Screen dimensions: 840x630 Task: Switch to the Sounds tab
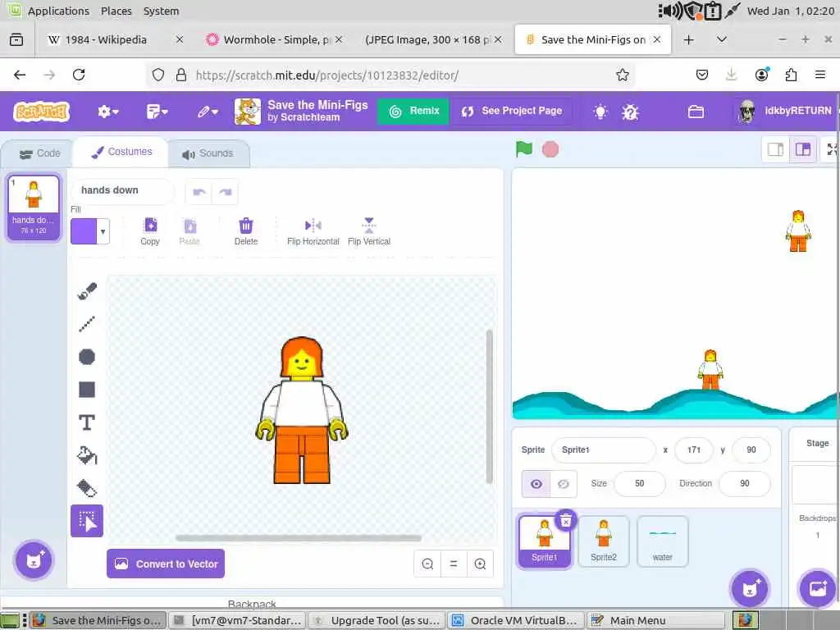[208, 153]
